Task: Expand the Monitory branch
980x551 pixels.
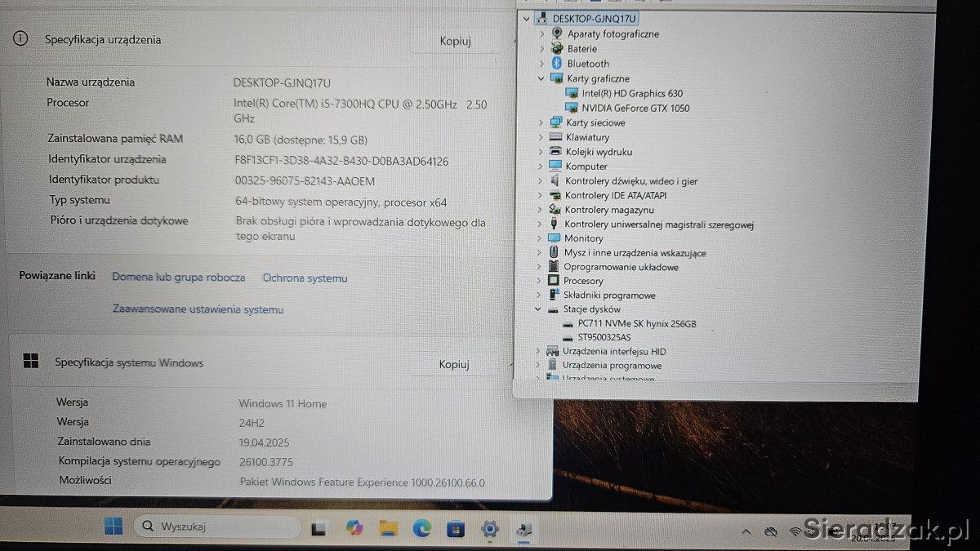Action: (539, 238)
